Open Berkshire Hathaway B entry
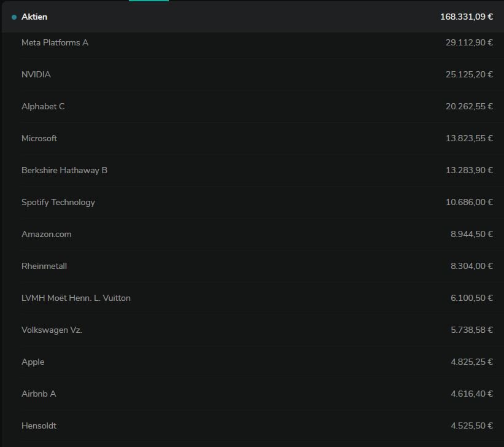Screen dimensions: 504x447 point(64,171)
